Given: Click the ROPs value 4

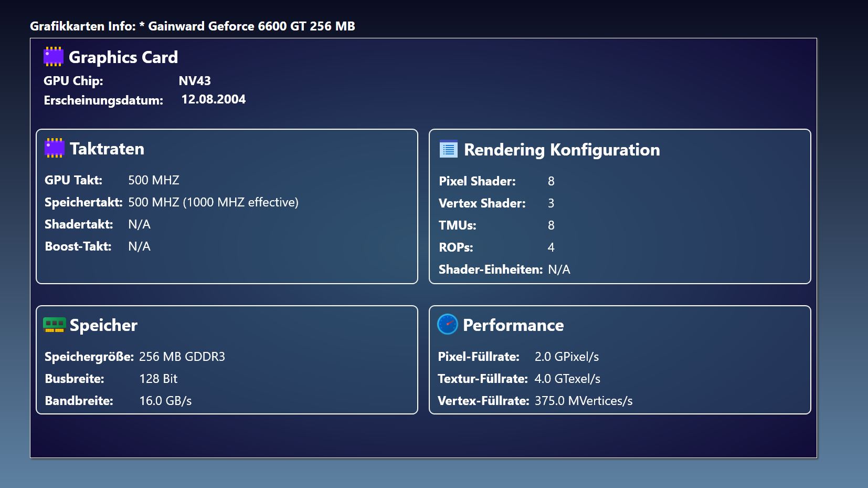Looking at the screenshot, I should 551,247.
